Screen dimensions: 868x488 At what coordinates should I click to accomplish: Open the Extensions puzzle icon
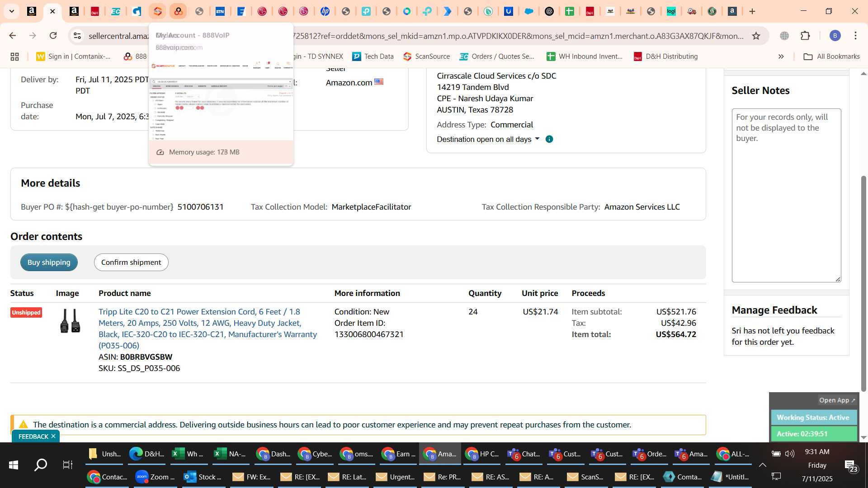point(805,36)
